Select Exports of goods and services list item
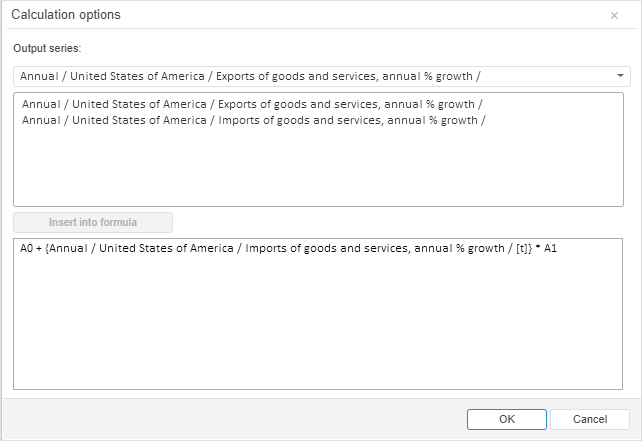Screen dimensions: 642x441 tap(253, 104)
